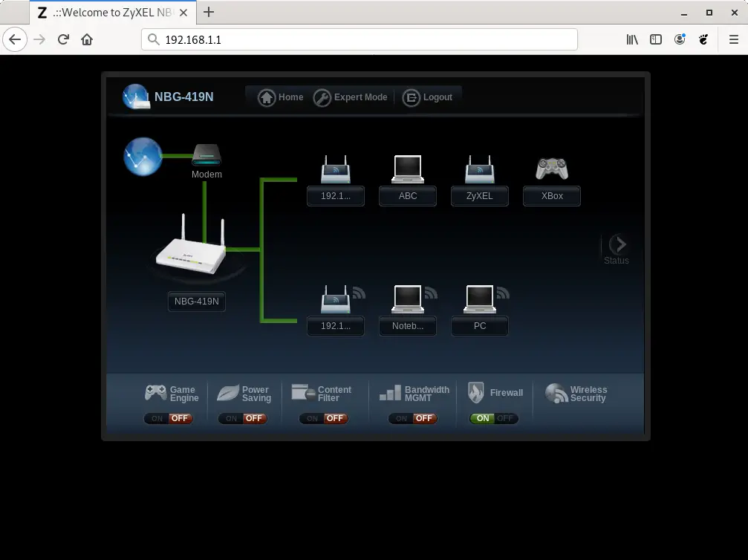Expand the Status panel arrow
Image resolution: width=748 pixels, height=560 pixels.
pyautogui.click(x=618, y=244)
